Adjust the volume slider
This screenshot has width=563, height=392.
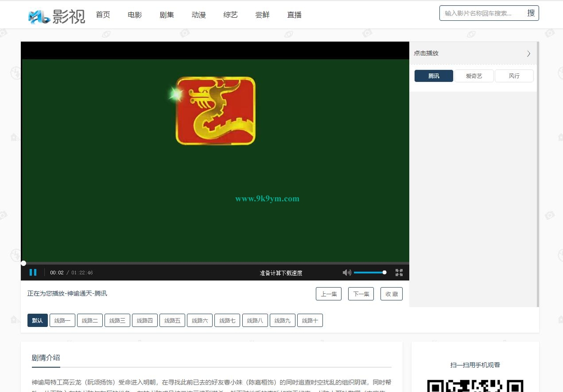[369, 273]
